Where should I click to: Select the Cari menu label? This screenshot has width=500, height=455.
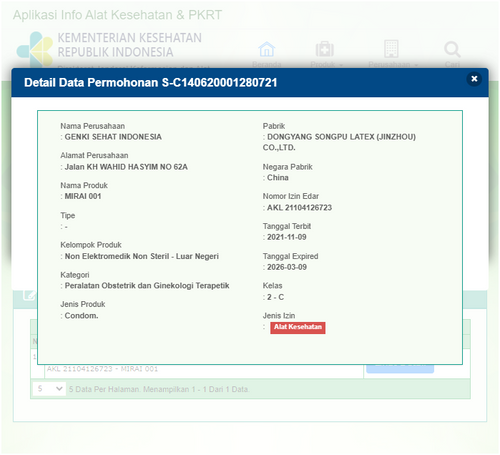point(452,65)
